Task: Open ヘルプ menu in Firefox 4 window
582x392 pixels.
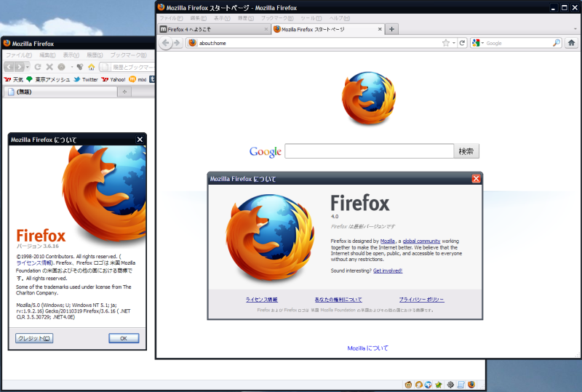Action: (x=339, y=18)
